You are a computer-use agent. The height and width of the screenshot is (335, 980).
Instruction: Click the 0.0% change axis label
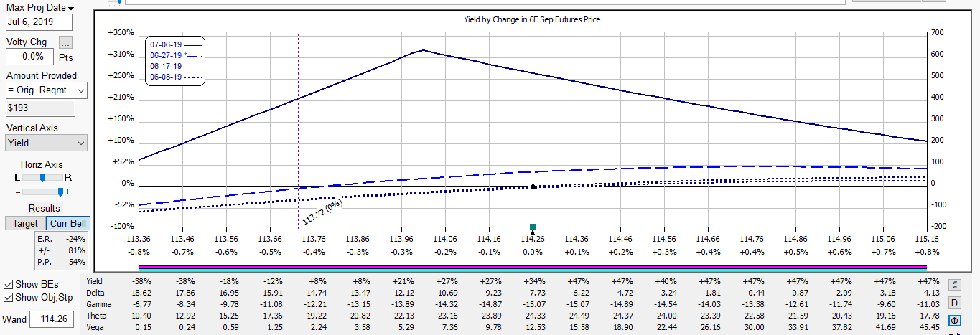pyautogui.click(x=533, y=252)
